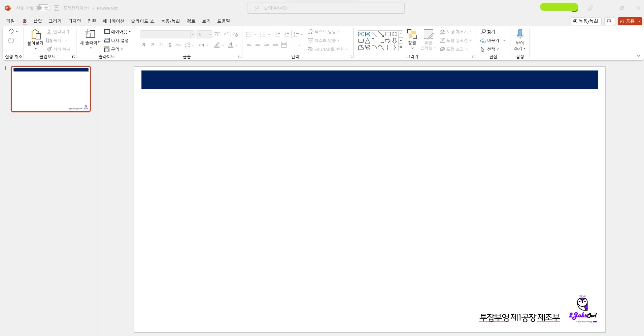This screenshot has height=336, width=644.
Task: Toggle bold formatting in the Font group
Action: click(144, 45)
